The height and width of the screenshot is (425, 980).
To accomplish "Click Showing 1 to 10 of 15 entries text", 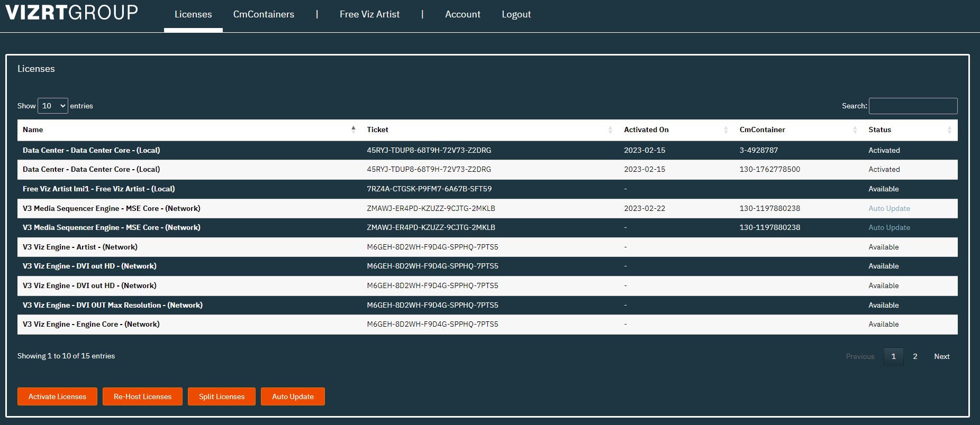I will point(66,356).
